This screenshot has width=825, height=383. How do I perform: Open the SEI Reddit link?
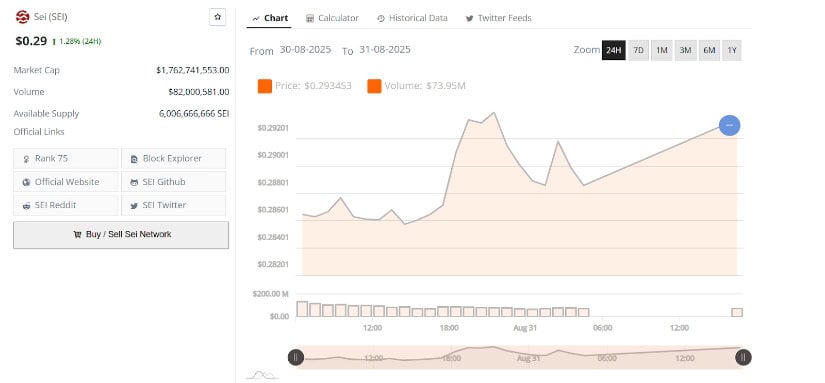(66, 205)
